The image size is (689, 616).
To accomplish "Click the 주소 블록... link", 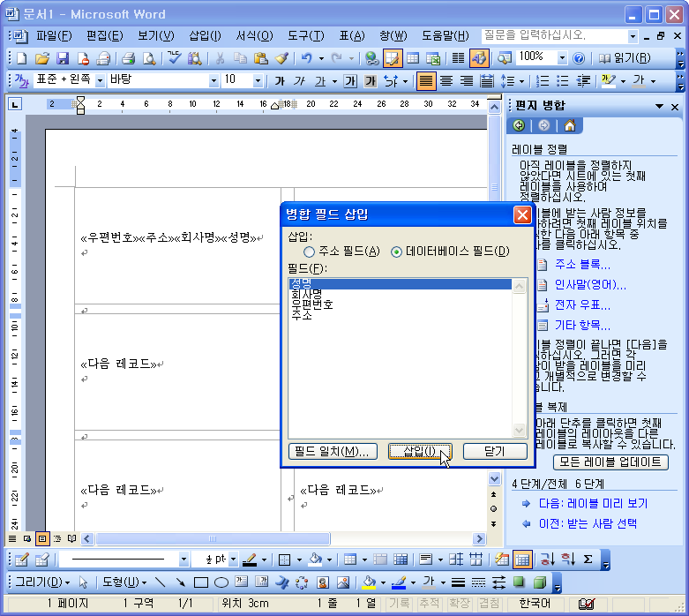I will [x=582, y=264].
